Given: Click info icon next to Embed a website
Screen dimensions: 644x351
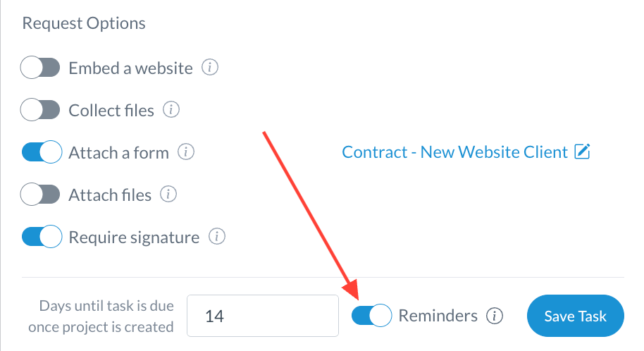Looking at the screenshot, I should [210, 68].
